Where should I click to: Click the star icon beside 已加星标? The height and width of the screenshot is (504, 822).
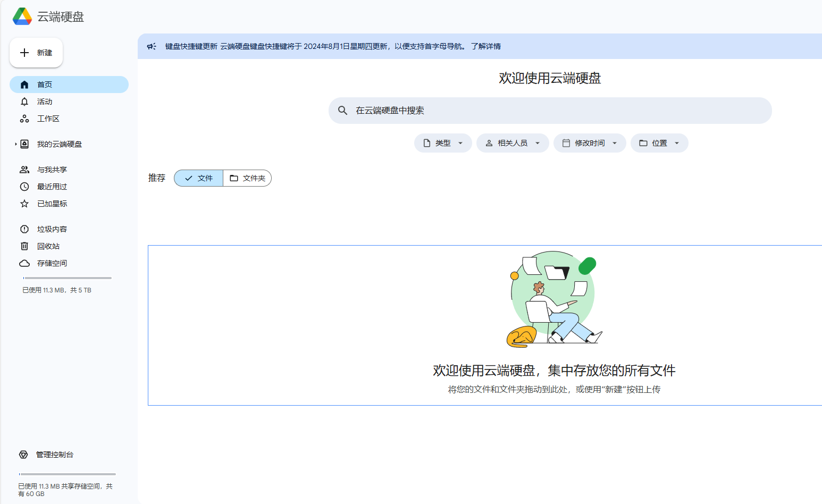(24, 204)
